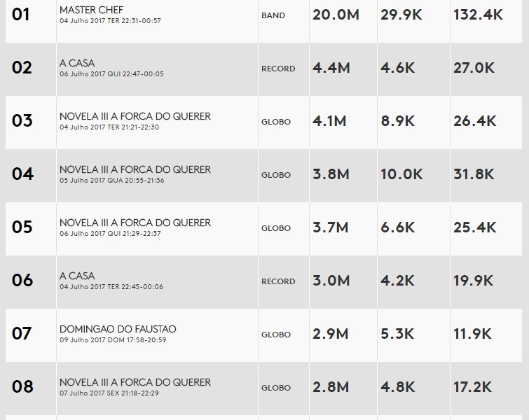529x420 pixels.
Task: Click the 09 Julho 2017 DOM air date
Action: (x=113, y=340)
